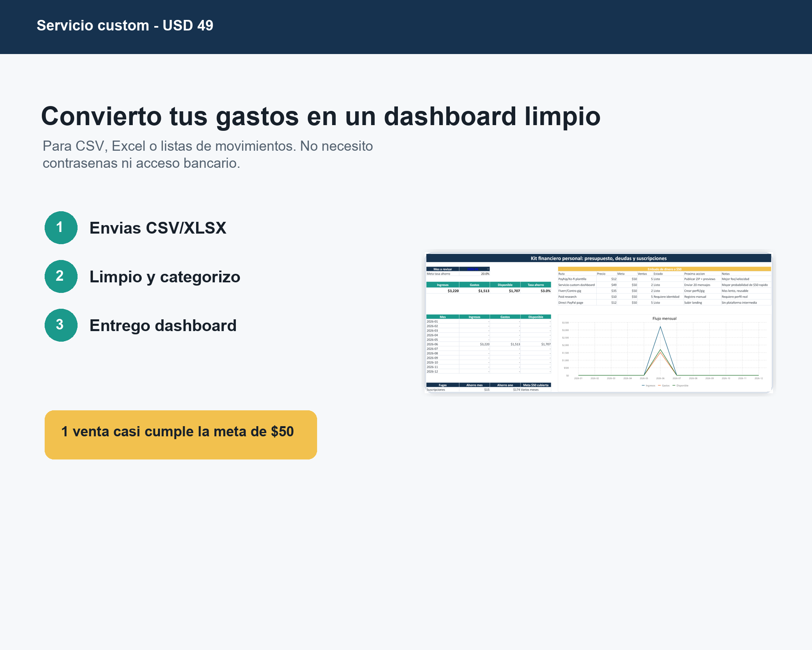The height and width of the screenshot is (650, 812).
Task: Open the 'Mes a revisar' month dropdown in the preview
Action: coord(474,269)
